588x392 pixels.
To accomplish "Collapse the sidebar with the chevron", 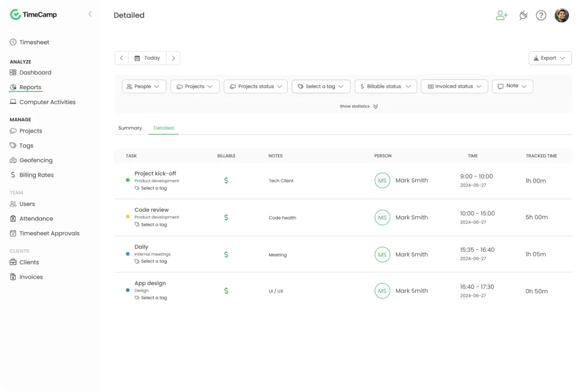I will point(90,14).
